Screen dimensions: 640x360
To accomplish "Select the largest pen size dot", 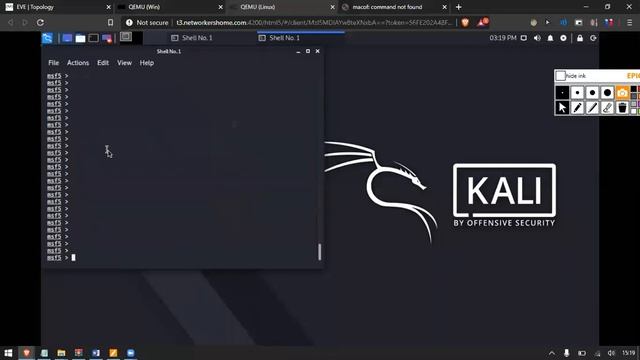I will [x=607, y=93].
